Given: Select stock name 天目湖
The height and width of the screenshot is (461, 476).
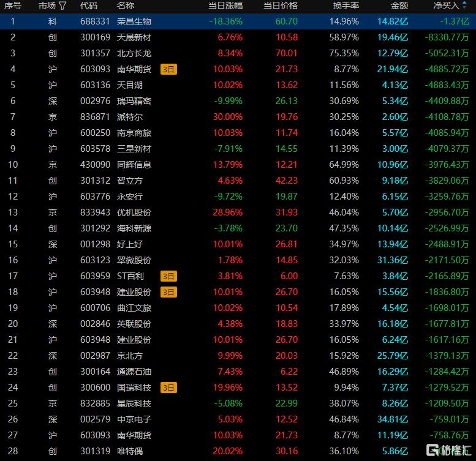Looking at the screenshot, I should pos(130,85).
